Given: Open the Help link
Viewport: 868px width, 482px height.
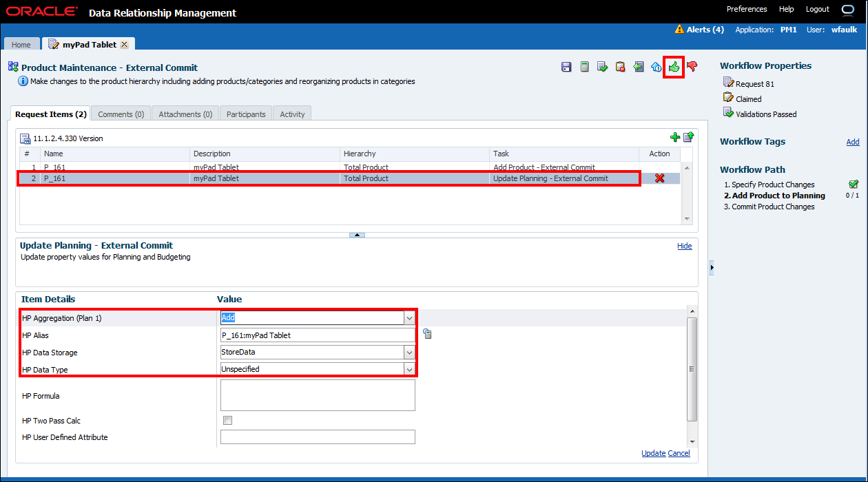Looking at the screenshot, I should click(x=787, y=9).
